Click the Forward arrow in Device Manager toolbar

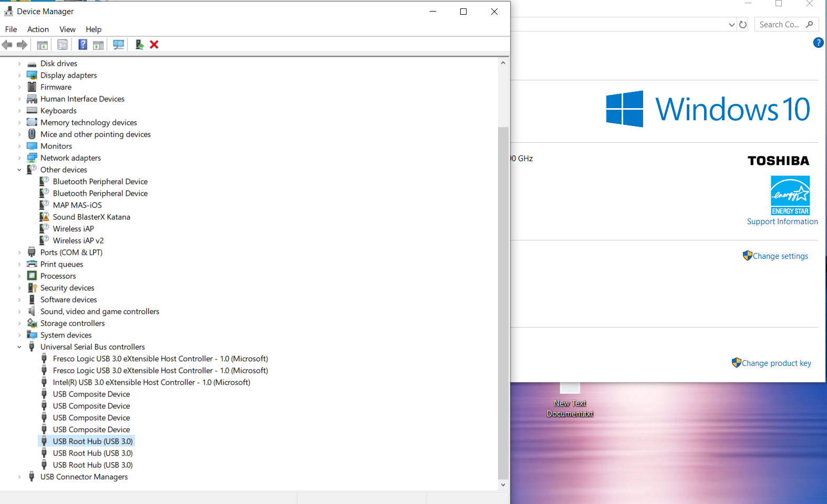click(x=22, y=45)
